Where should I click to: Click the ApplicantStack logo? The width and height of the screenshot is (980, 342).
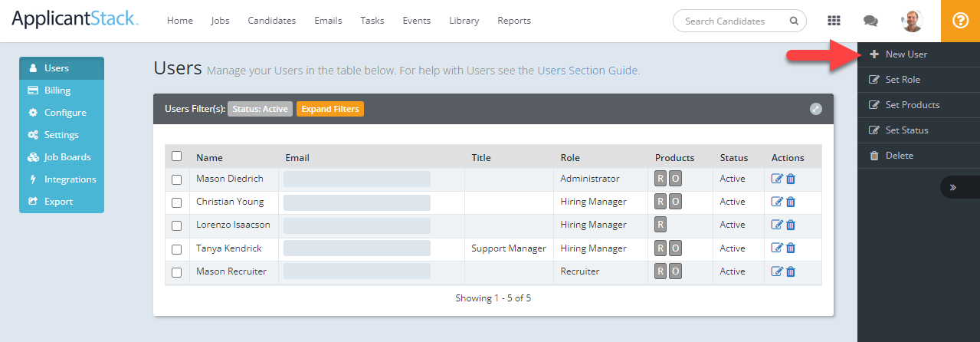(75, 18)
